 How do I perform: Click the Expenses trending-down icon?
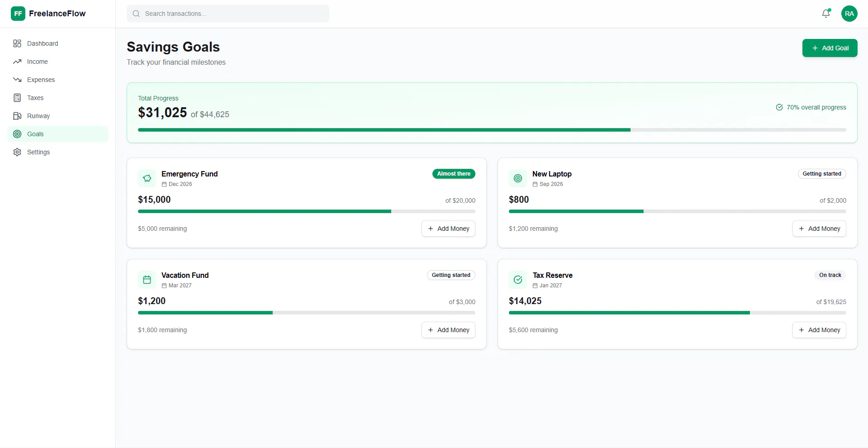tap(17, 80)
